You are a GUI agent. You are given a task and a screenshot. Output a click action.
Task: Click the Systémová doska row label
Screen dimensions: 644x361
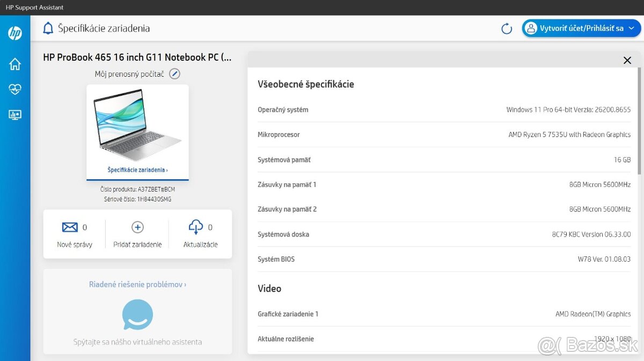[283, 234]
